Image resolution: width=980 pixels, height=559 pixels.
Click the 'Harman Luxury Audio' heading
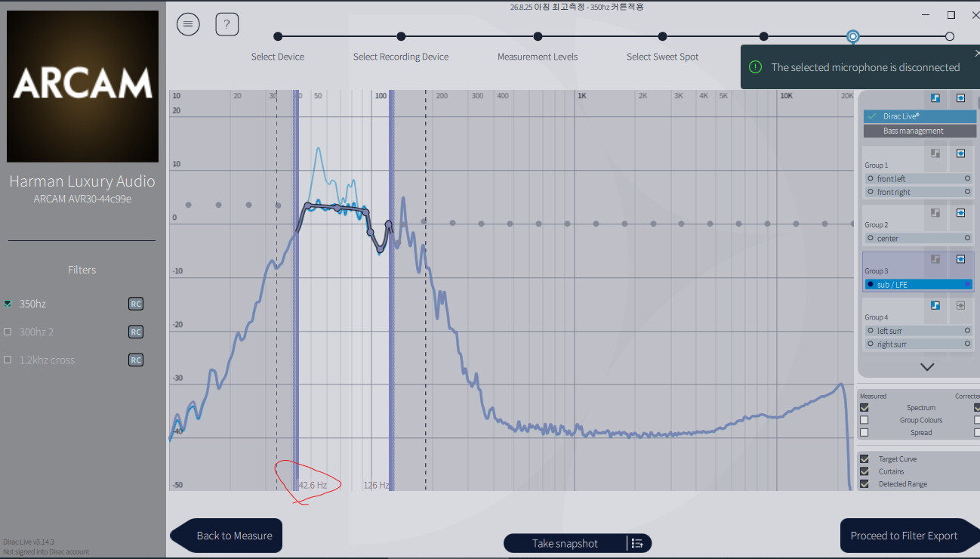[x=82, y=181]
